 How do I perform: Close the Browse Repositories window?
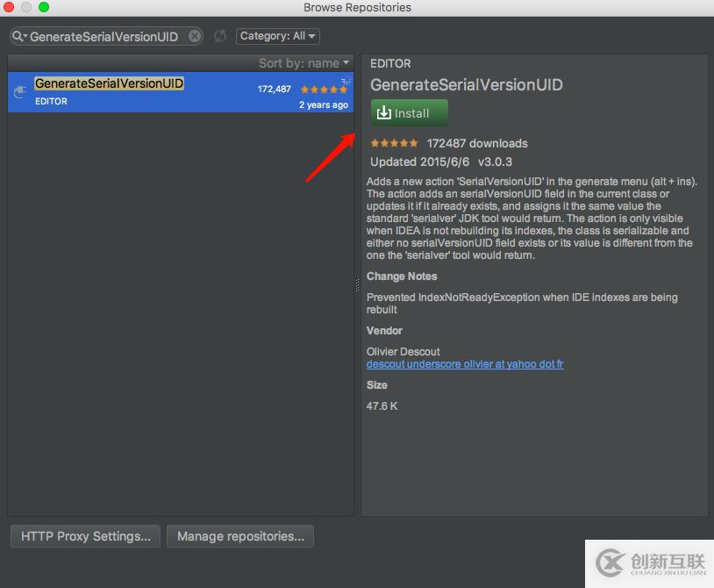(x=9, y=7)
